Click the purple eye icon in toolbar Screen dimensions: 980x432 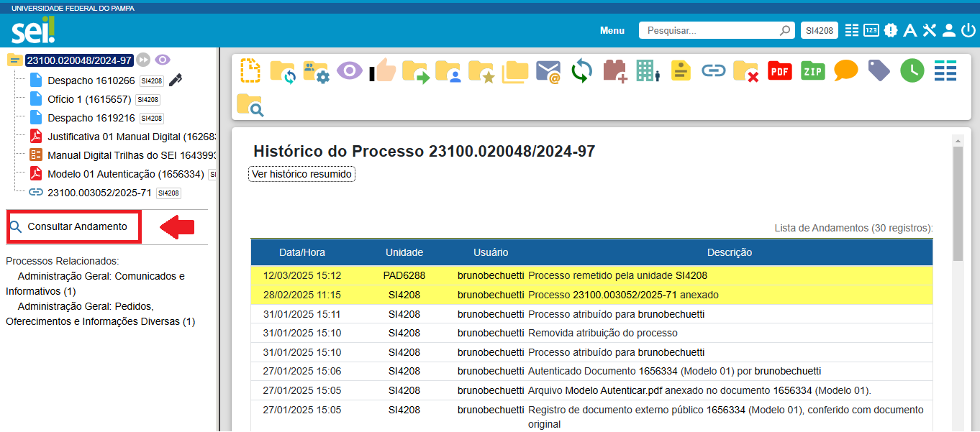coord(350,71)
